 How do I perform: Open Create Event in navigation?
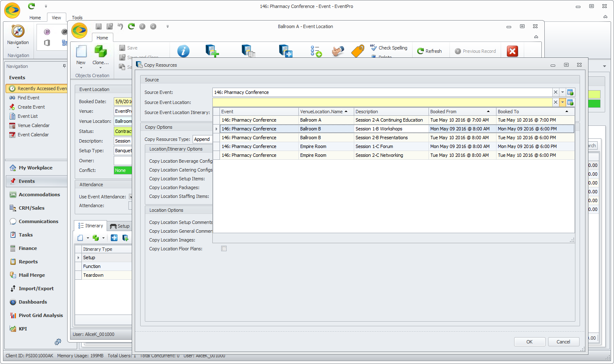31,107
